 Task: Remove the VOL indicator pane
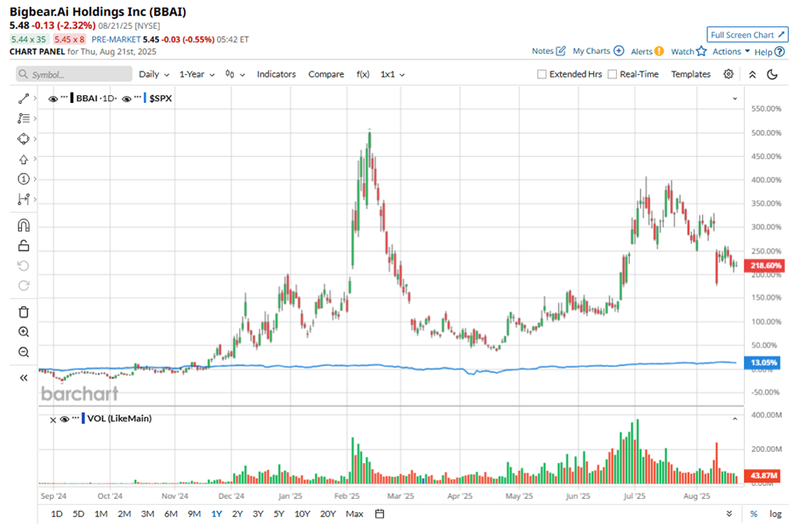tap(53, 420)
